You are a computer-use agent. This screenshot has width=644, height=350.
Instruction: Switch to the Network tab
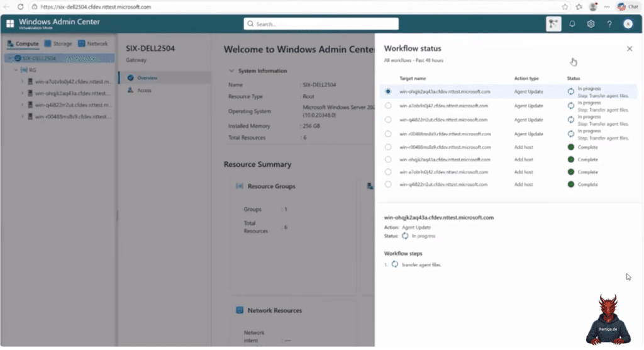click(x=93, y=43)
